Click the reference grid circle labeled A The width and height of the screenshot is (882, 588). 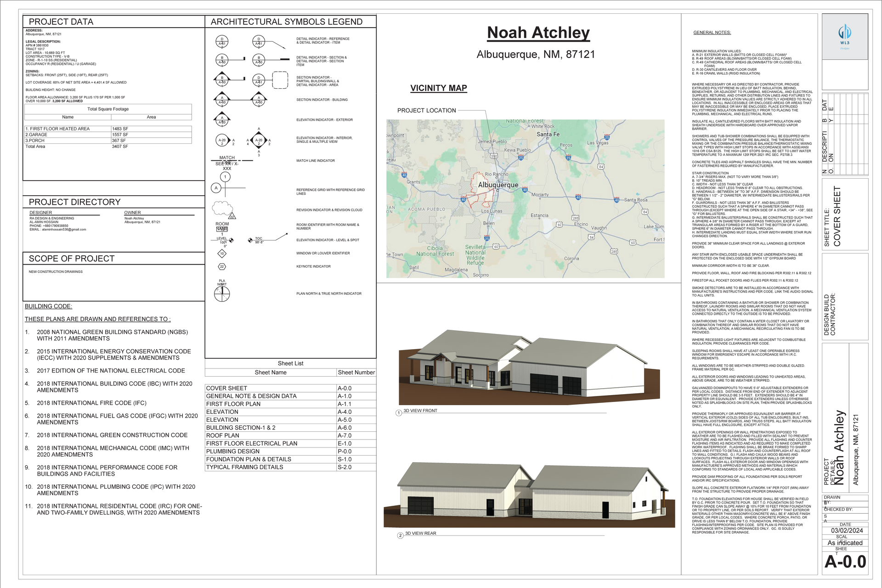click(216, 188)
